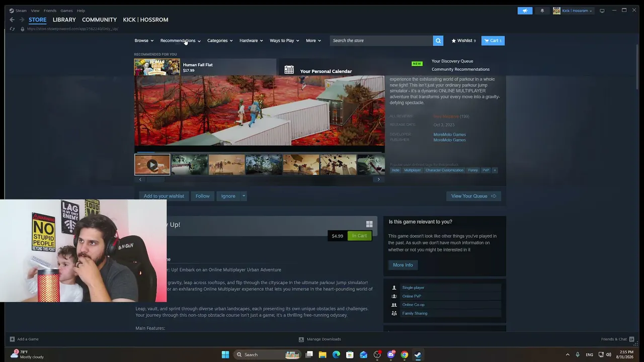
Task: Click the Steam logo menu in title bar
Action: click(x=12, y=11)
